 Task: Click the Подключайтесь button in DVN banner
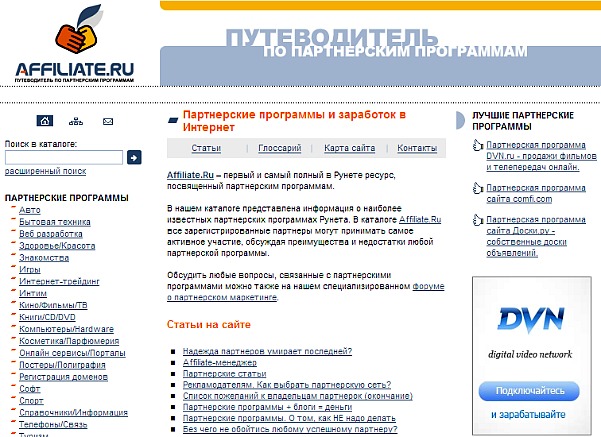(529, 391)
